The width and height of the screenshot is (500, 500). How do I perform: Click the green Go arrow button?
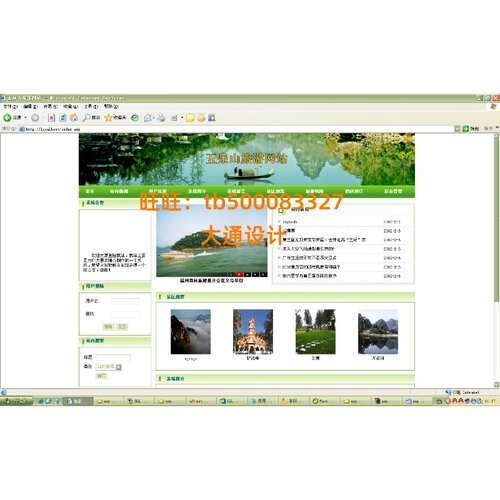[x=466, y=129]
